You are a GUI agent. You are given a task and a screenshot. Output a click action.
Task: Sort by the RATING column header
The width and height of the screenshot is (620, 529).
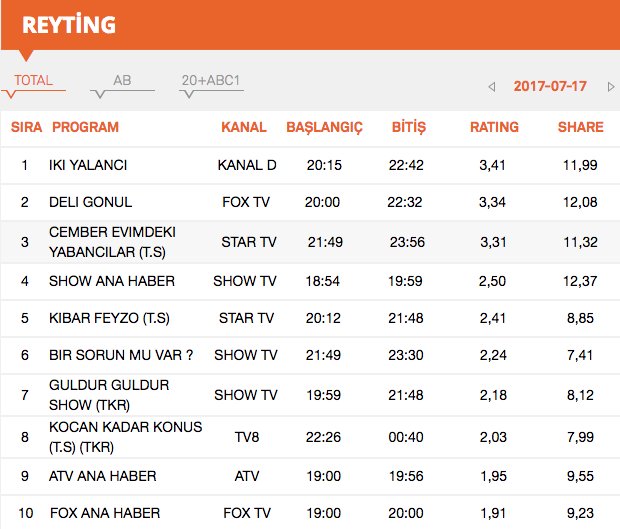pos(494,127)
